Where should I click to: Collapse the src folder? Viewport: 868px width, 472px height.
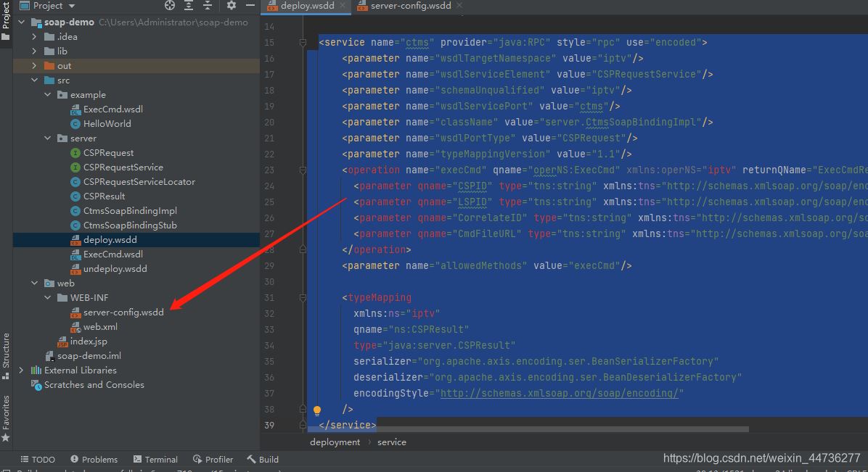[x=34, y=80]
